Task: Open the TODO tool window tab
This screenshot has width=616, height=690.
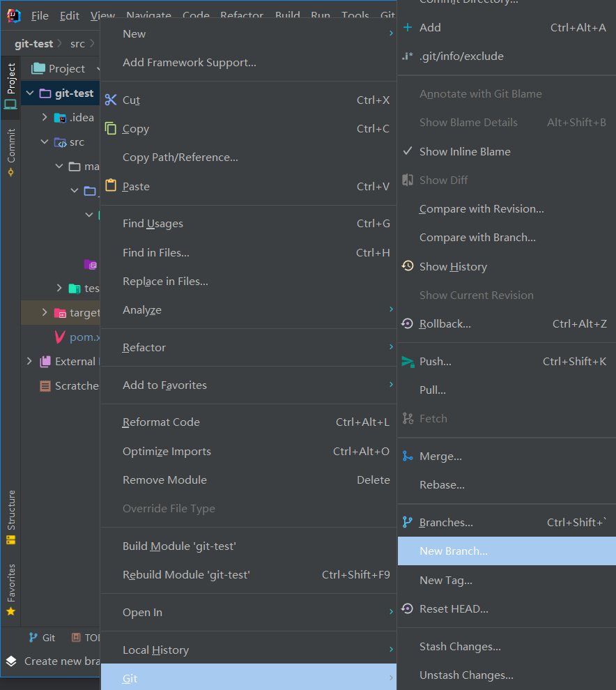Action: 86,638
